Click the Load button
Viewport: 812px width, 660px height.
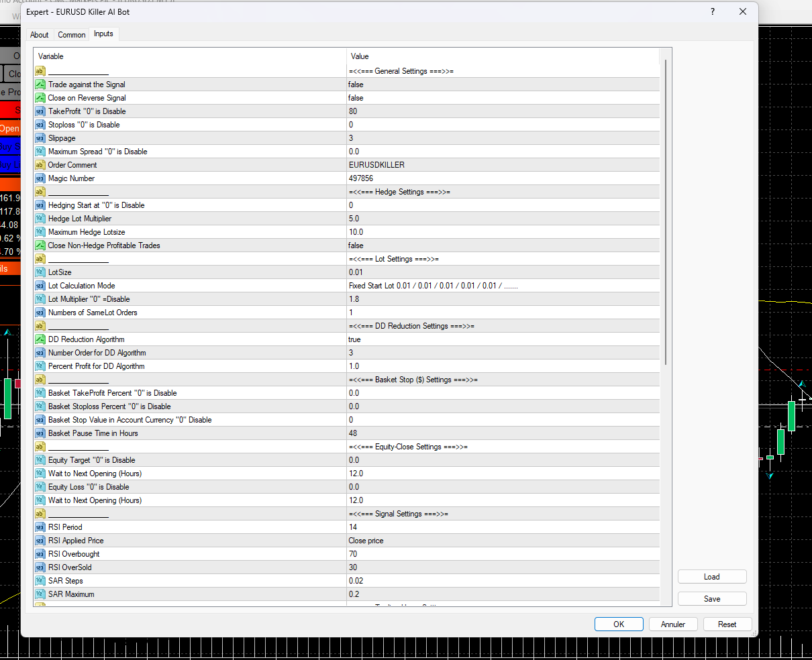tap(711, 577)
